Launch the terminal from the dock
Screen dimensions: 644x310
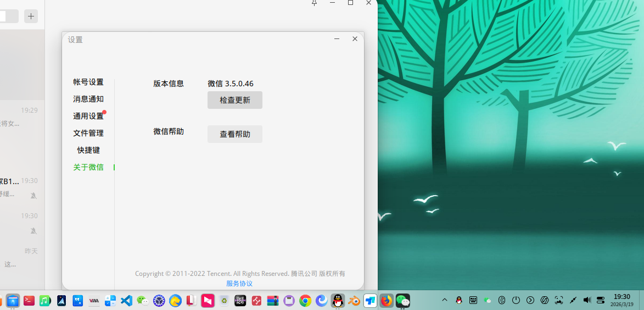point(29,301)
